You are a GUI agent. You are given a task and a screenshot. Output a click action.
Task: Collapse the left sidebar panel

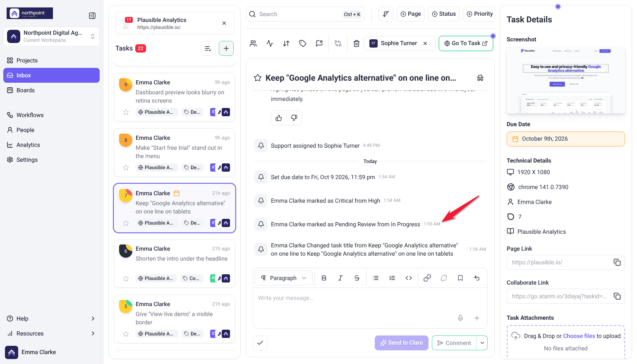pyautogui.click(x=92, y=16)
